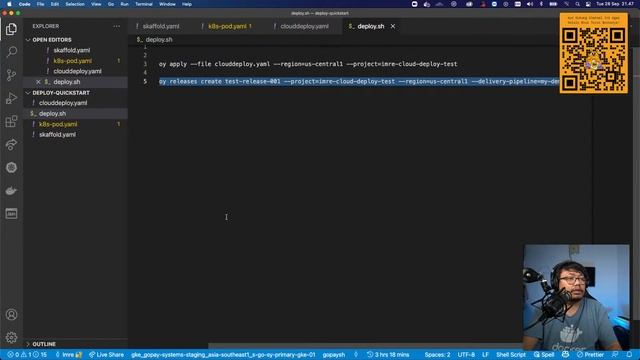Switch to the skaffold.yaml tab
Image resolution: width=640 pixels, height=360 pixels.
point(161,26)
